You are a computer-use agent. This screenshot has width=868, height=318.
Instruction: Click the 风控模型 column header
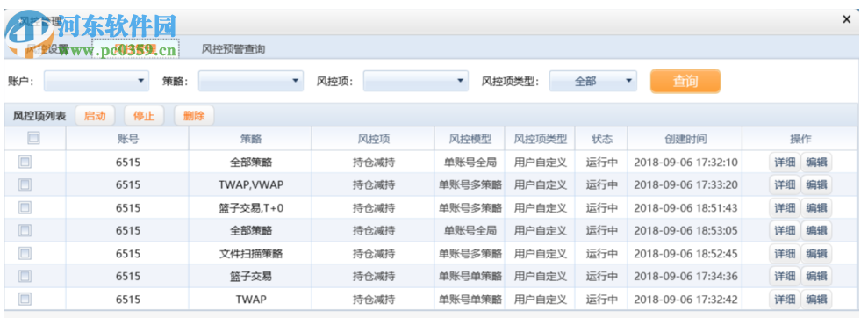point(470,139)
